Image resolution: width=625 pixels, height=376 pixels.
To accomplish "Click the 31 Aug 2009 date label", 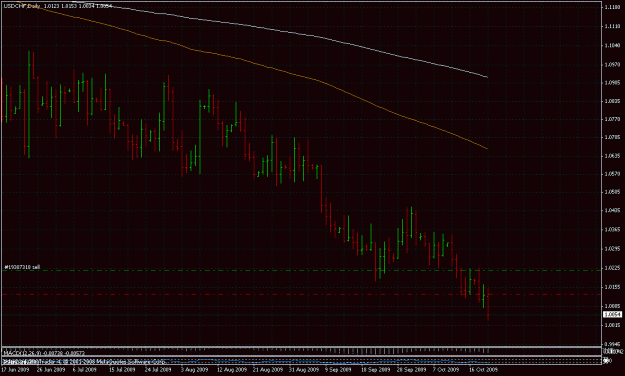I will coord(303,370).
